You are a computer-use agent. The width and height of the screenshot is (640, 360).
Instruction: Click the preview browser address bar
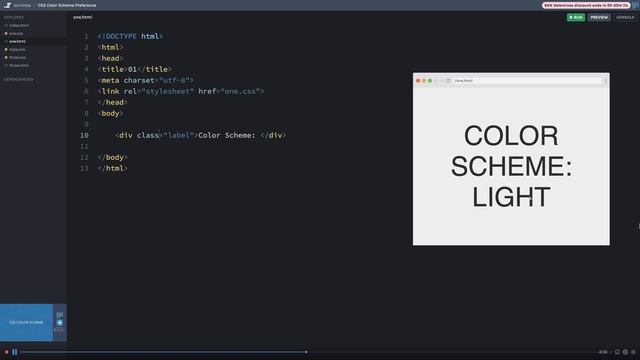pos(527,81)
